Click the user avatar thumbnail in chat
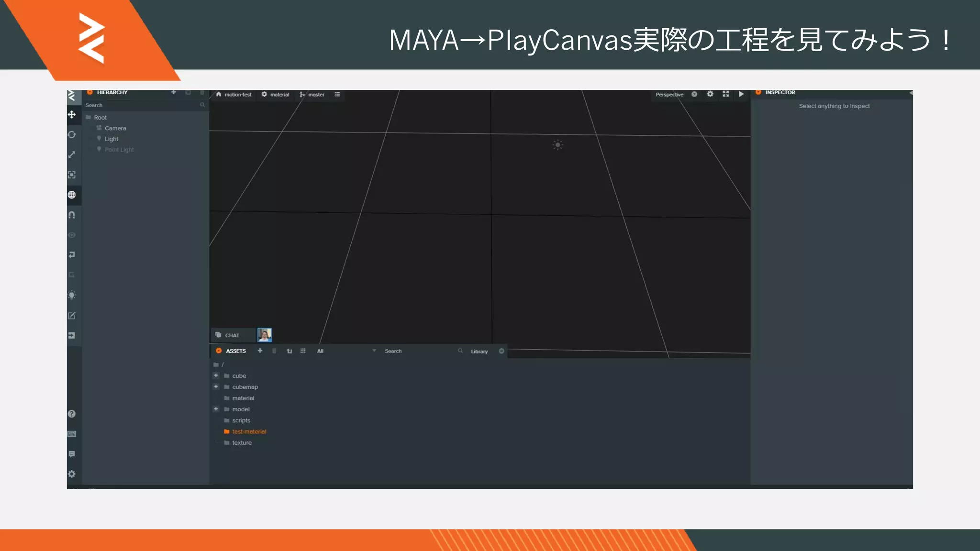 coord(265,335)
